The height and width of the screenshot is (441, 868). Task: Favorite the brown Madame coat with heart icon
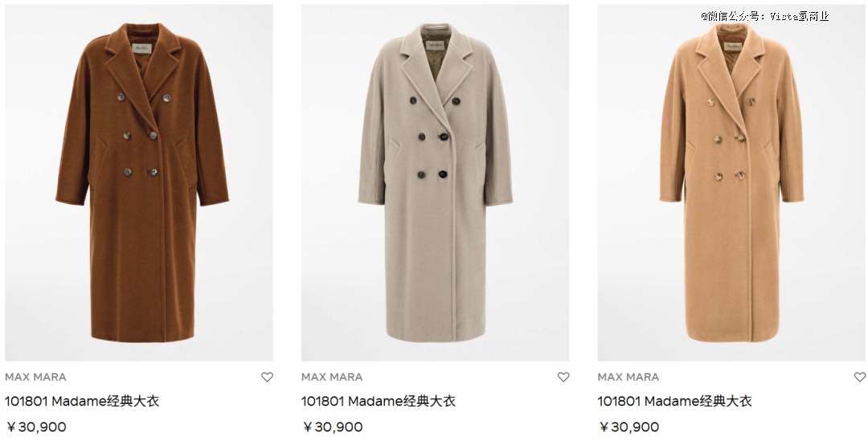pyautogui.click(x=268, y=377)
